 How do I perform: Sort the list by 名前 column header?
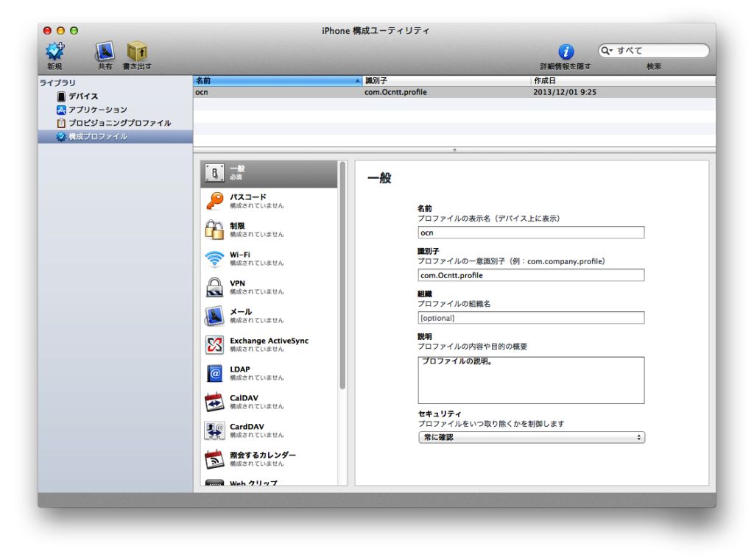click(278, 81)
